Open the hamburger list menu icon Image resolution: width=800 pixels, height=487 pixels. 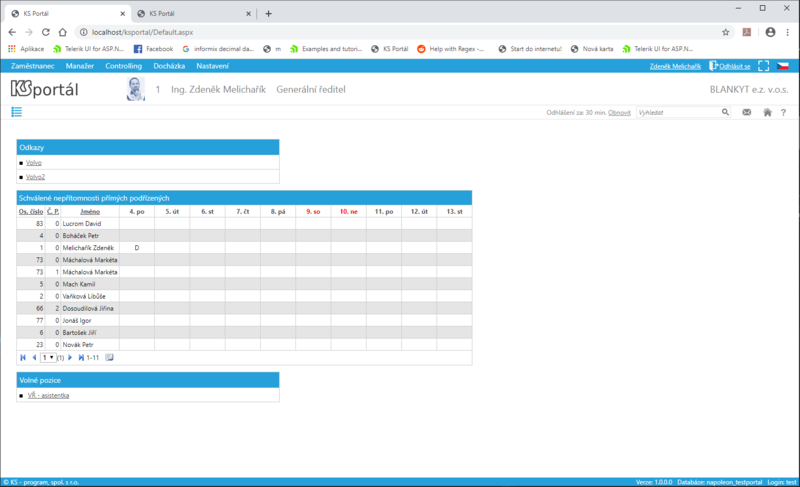point(16,112)
